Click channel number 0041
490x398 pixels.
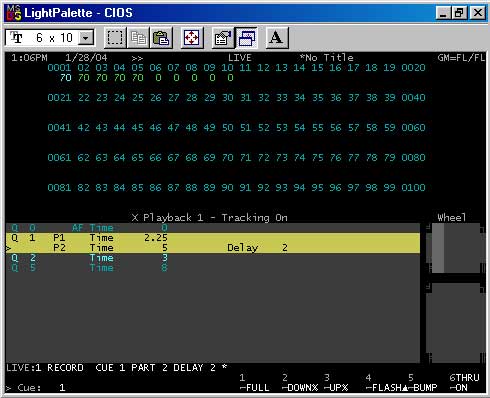[59, 128]
